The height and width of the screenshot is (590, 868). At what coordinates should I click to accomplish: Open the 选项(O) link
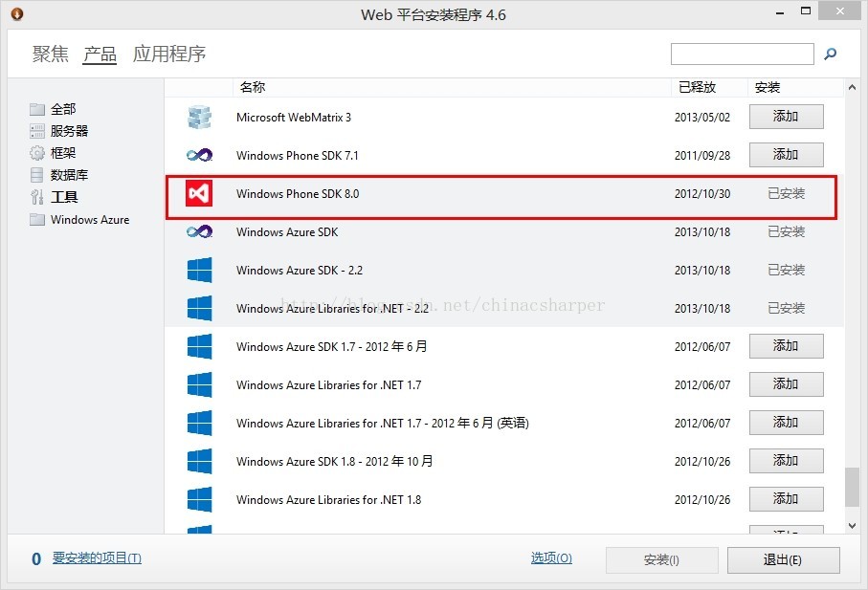551,557
